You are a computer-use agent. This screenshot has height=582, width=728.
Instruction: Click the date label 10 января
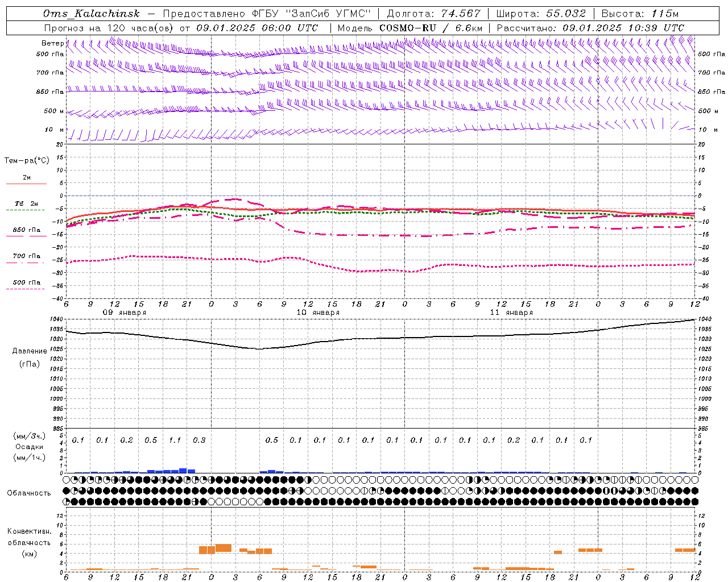click(318, 313)
